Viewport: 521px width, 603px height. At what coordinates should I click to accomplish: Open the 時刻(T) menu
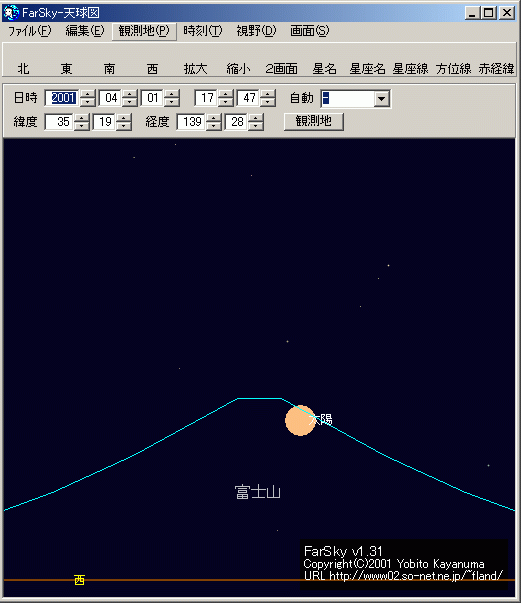[x=203, y=31]
